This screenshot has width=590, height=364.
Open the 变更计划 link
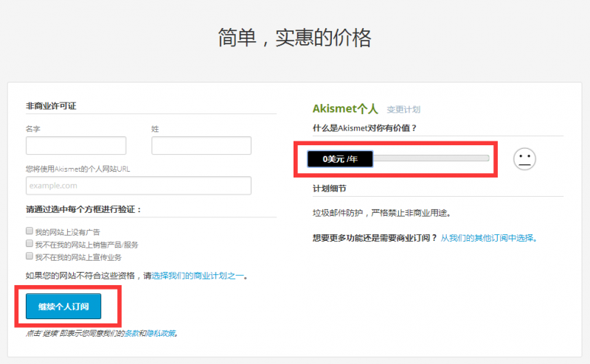(x=403, y=110)
